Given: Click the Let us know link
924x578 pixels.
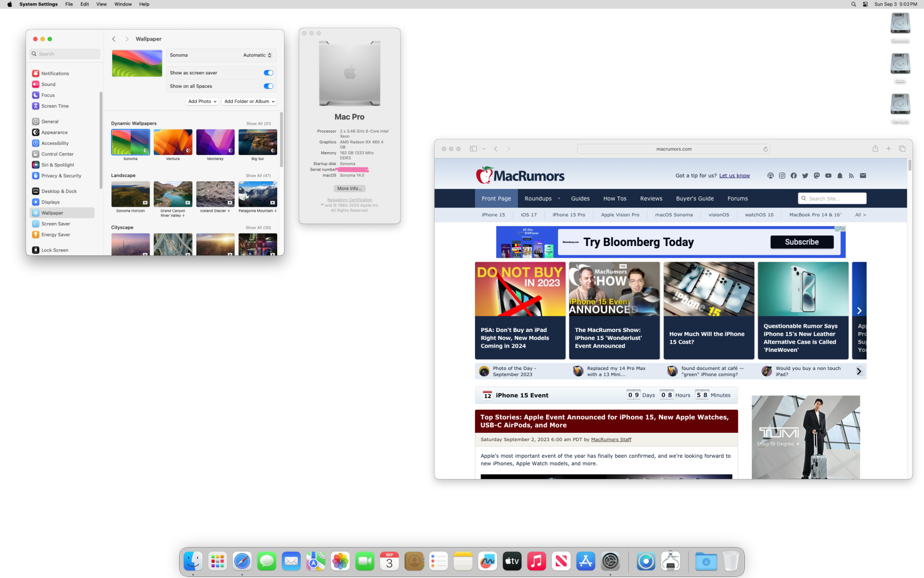Looking at the screenshot, I should (x=734, y=176).
